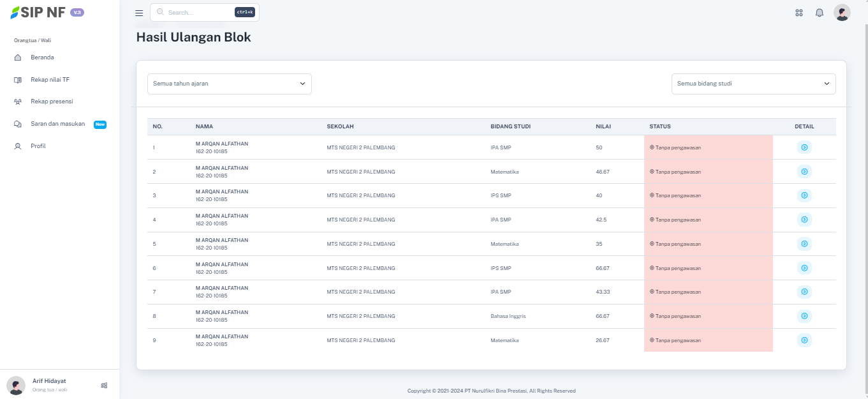Toggle the hamburger sidebar menu icon

pos(139,13)
